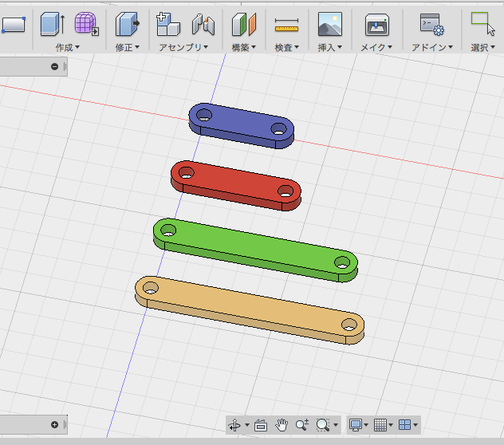This screenshot has height=445, width=504.
Task: Select the sketch rectangle tool icon
Action: click(x=14, y=25)
